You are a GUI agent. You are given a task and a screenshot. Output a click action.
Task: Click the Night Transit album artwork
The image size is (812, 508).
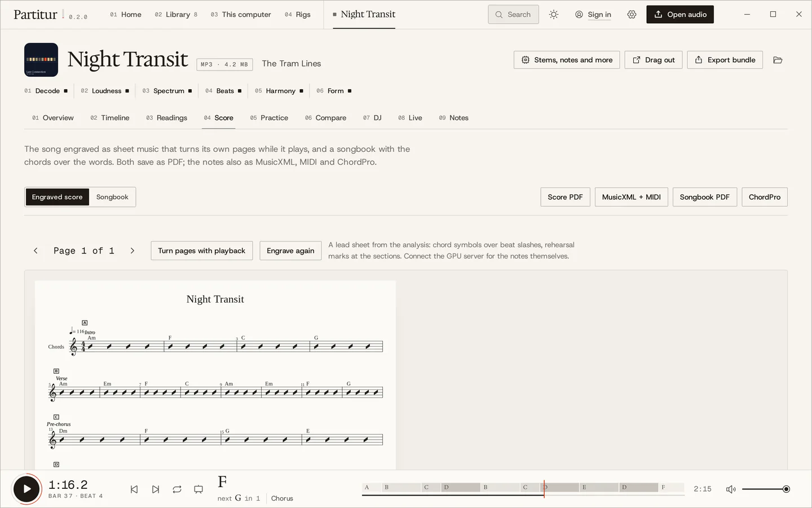[41, 60]
